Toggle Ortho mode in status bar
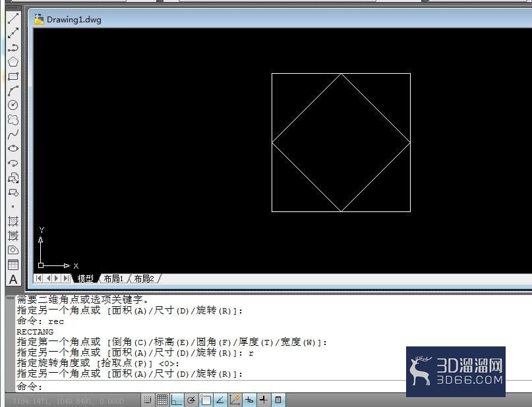The image size is (532, 407). 177,400
